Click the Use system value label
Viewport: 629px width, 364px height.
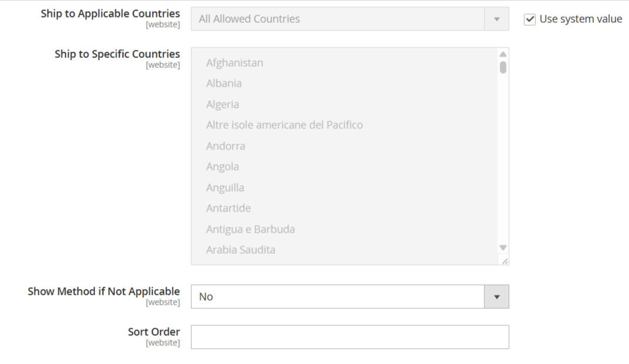[x=580, y=19]
